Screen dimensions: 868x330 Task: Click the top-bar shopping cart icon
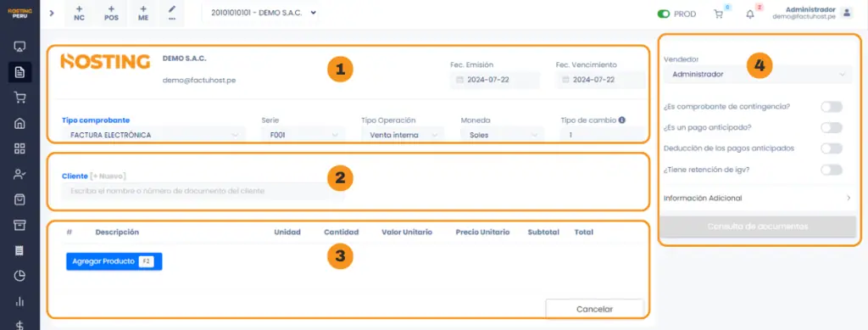click(719, 14)
